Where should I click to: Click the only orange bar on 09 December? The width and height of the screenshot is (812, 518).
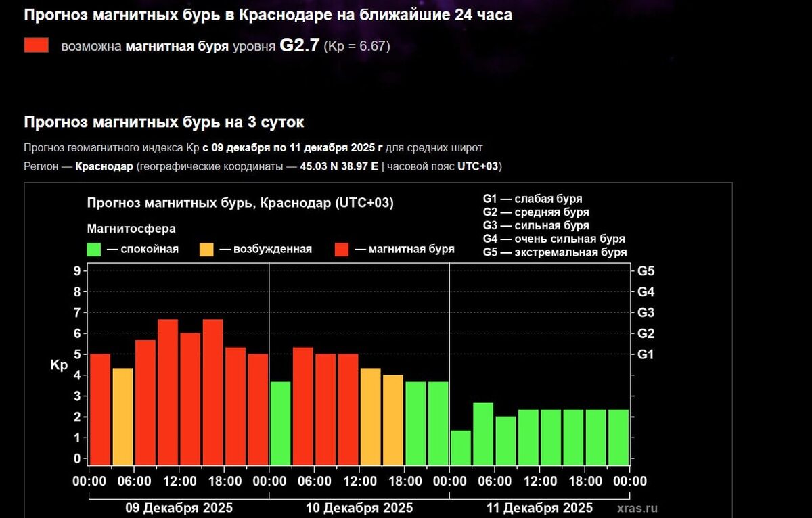coord(122,416)
